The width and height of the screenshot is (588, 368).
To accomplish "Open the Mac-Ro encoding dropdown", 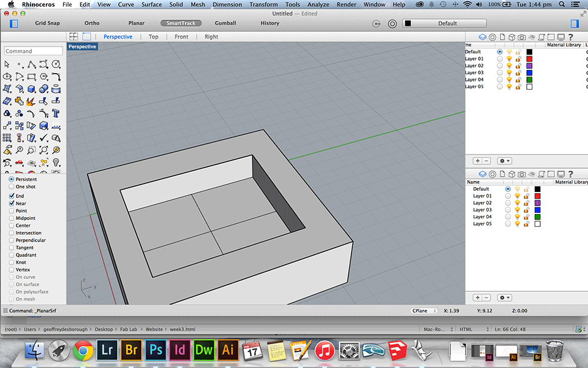I will click(437, 329).
